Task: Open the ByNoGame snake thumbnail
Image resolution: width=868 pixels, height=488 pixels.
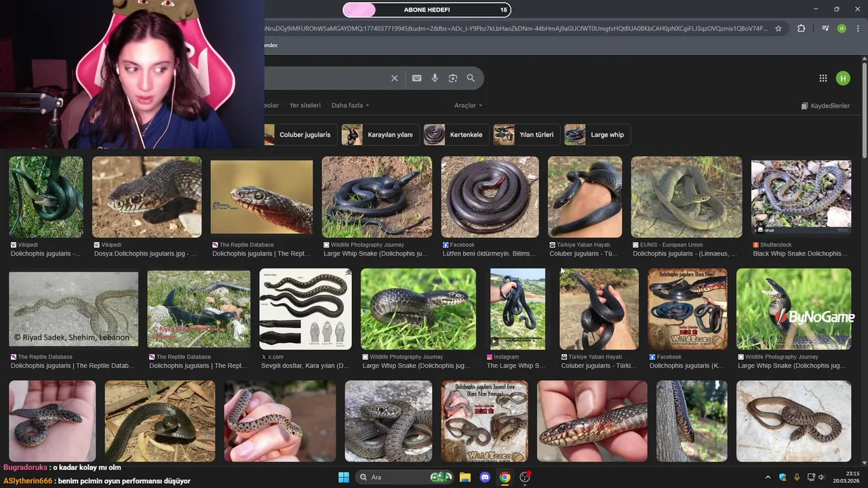Action: [x=793, y=309]
